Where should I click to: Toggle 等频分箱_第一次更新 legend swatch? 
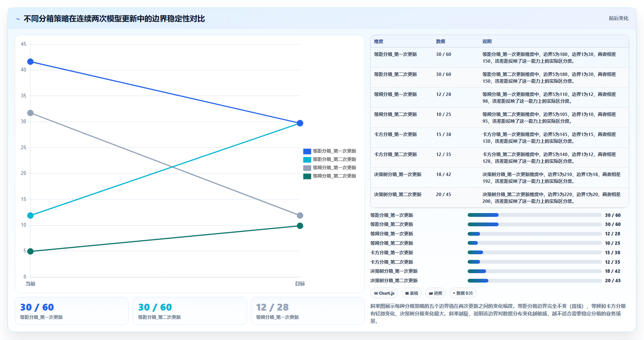[x=307, y=168]
